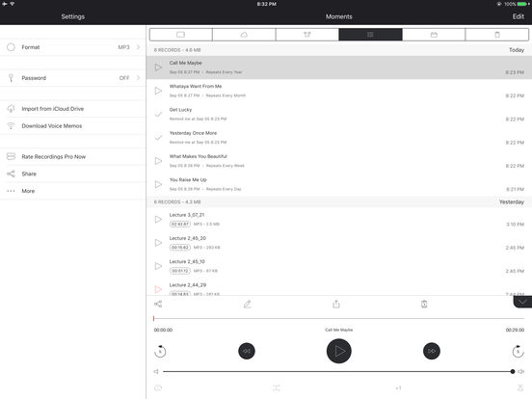Toggle the checkmark on Get Lucky
Image resolution: width=532 pixels, height=399 pixels.
tap(158, 115)
